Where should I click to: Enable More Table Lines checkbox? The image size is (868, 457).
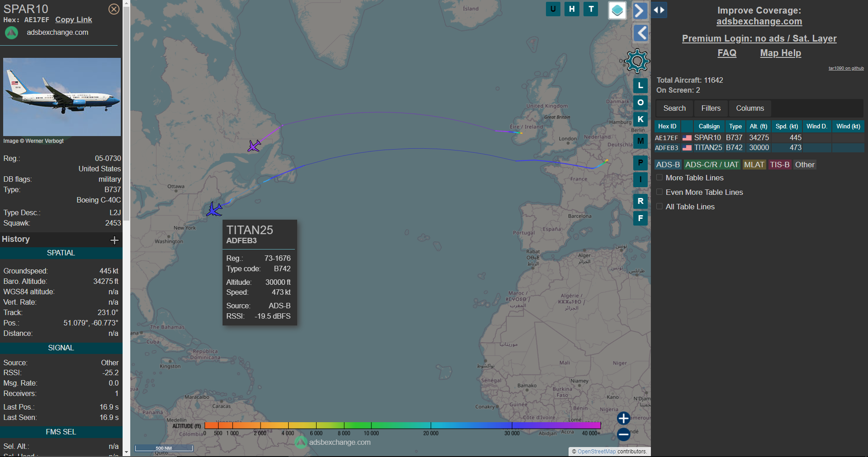pos(659,178)
